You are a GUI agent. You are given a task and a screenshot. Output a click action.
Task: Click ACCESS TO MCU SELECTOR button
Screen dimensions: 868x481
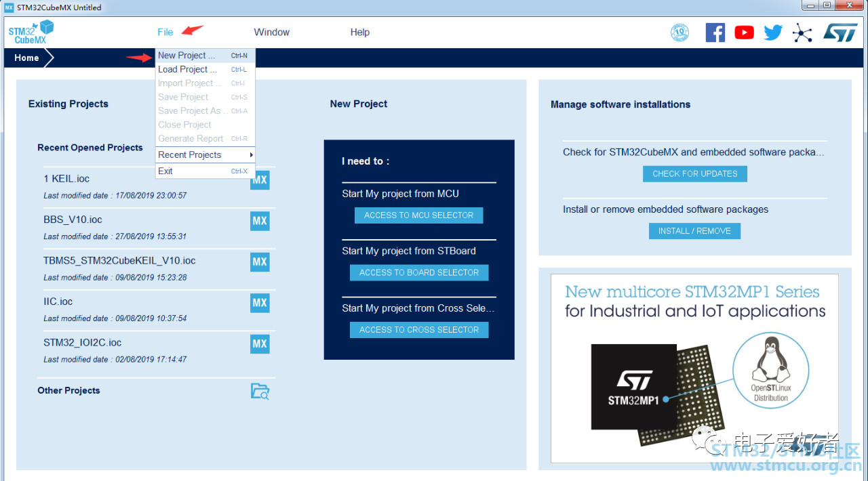tap(419, 215)
